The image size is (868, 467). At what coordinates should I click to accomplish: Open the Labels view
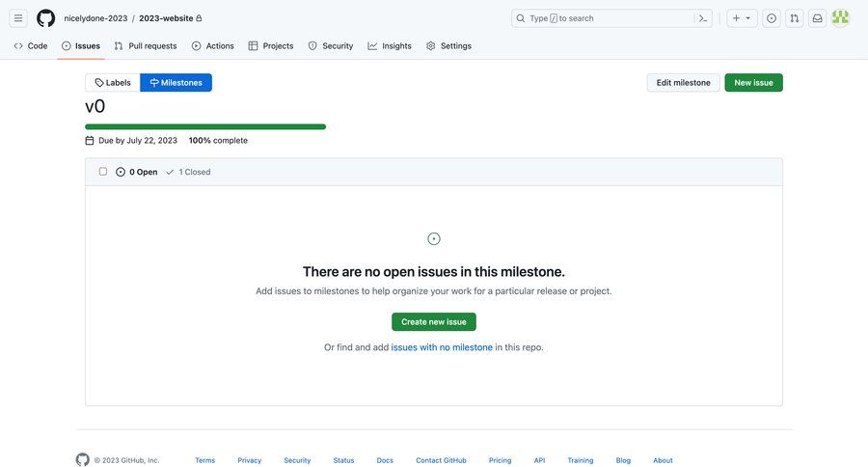tap(113, 83)
